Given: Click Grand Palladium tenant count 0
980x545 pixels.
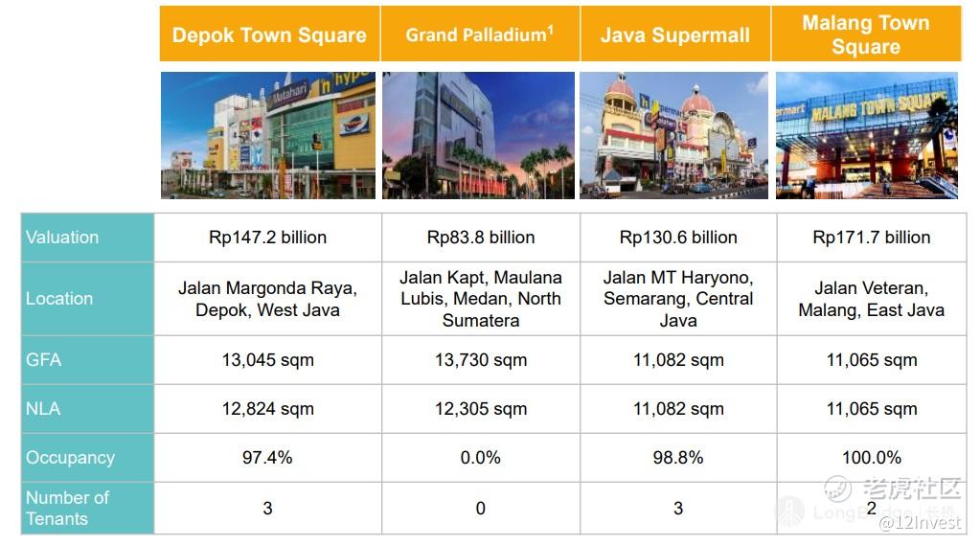Looking at the screenshot, I should 481,509.
